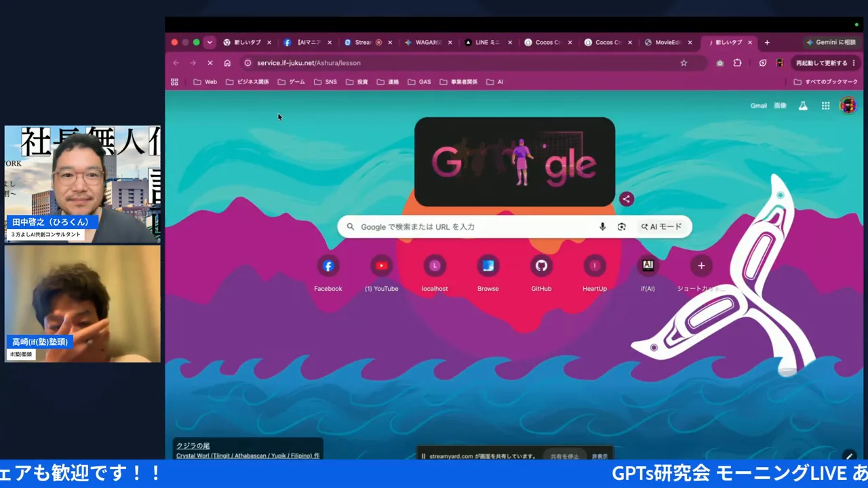Image resolution: width=868 pixels, height=488 pixels.
Task: Open the ゲーム bookmarks folder
Action: coord(292,82)
